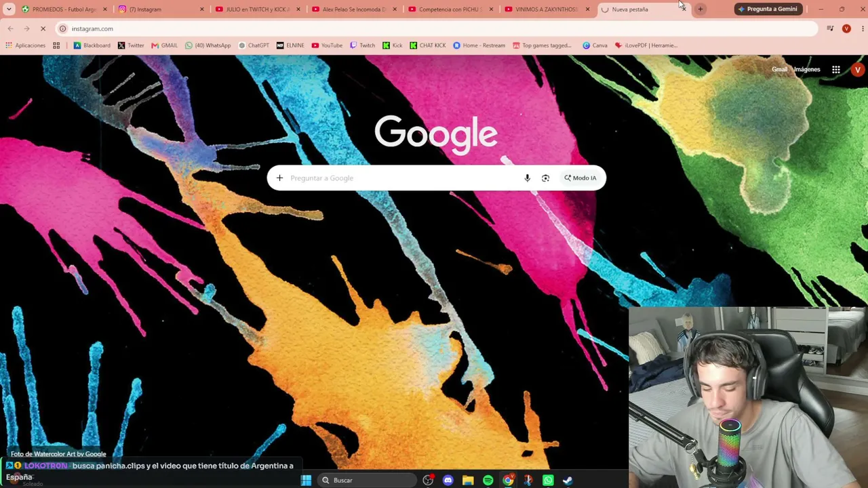
Task: Click the Pregunta a Gemini button
Action: pos(768,9)
